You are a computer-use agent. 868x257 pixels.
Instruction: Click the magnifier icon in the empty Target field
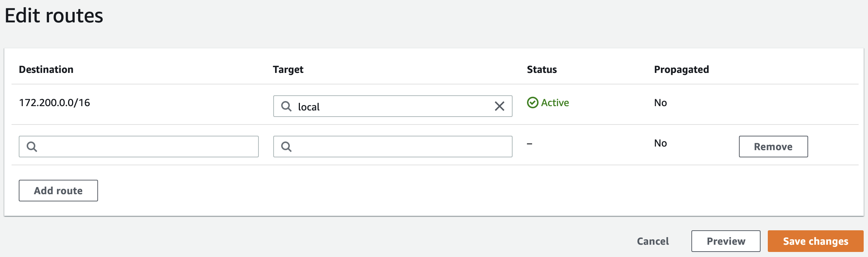[287, 147]
